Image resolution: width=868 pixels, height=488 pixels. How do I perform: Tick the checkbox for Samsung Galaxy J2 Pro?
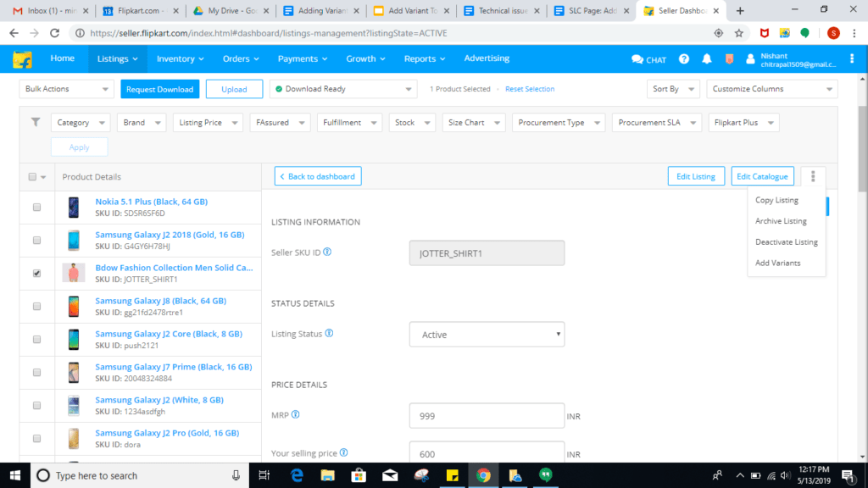pos(36,438)
